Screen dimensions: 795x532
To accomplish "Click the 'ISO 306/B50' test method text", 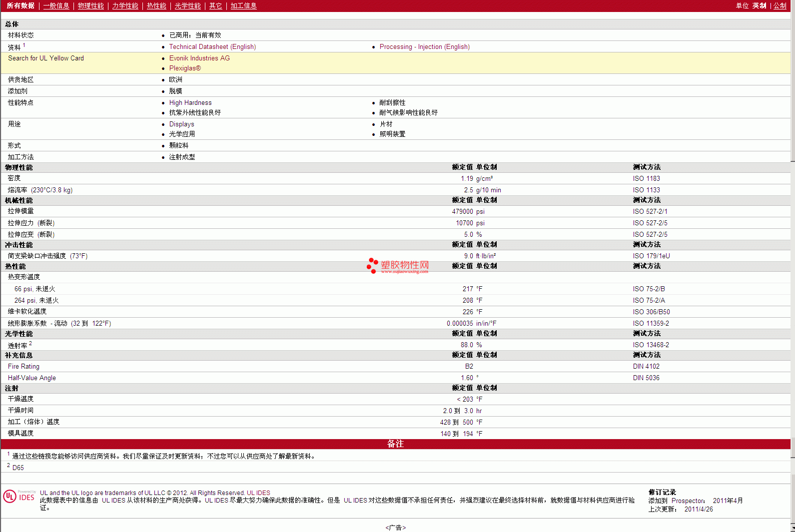I will click(651, 312).
